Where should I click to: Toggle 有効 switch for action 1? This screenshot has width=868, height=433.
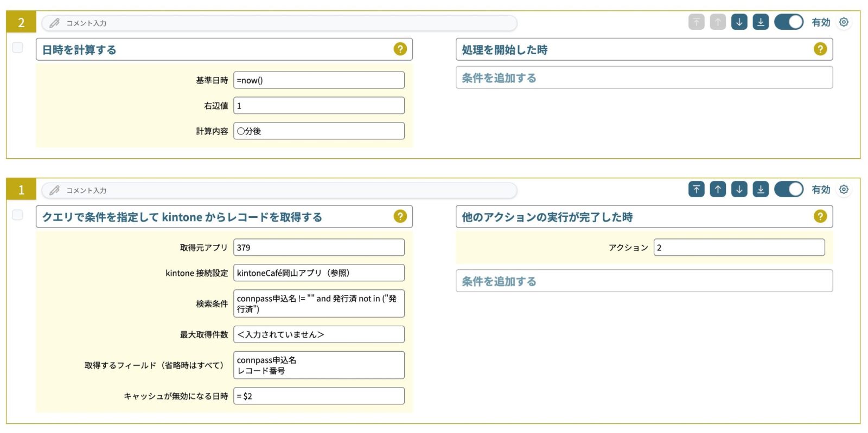789,189
